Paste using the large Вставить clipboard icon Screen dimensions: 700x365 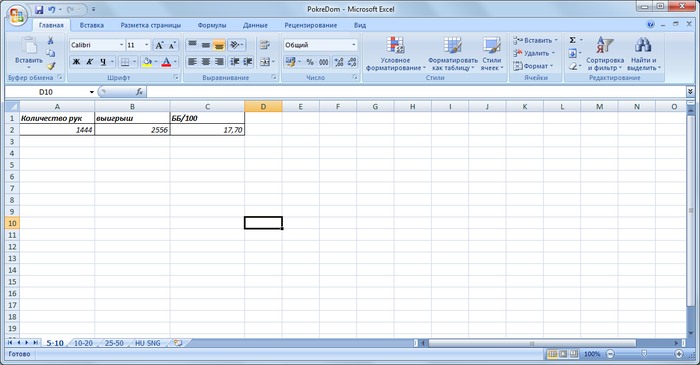[x=29, y=52]
